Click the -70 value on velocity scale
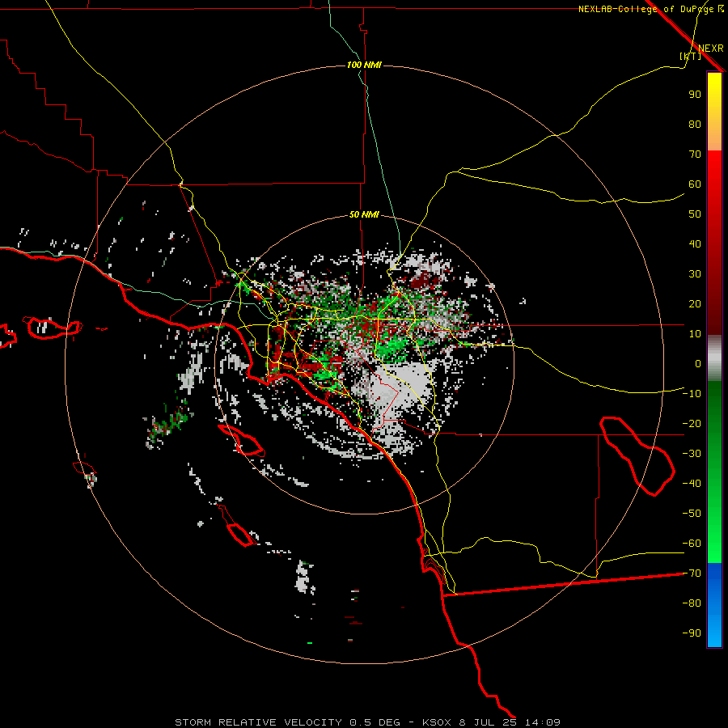This screenshot has height=728, width=728. click(x=692, y=574)
